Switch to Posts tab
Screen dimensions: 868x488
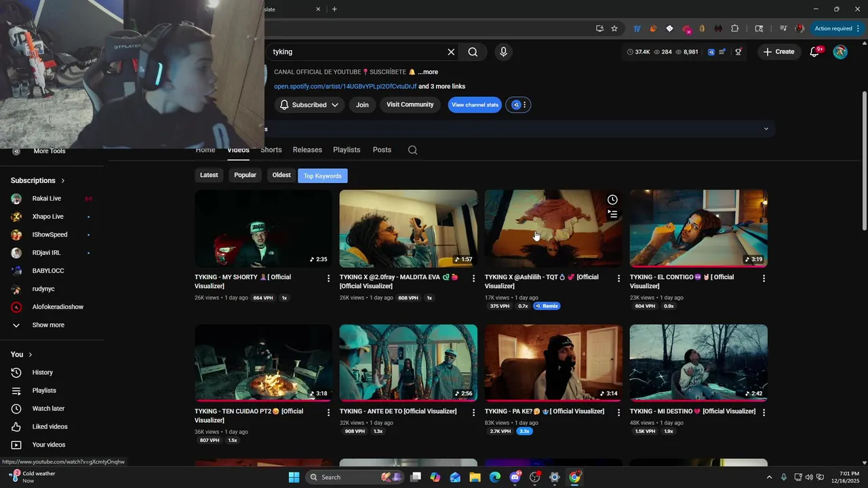[x=382, y=150]
